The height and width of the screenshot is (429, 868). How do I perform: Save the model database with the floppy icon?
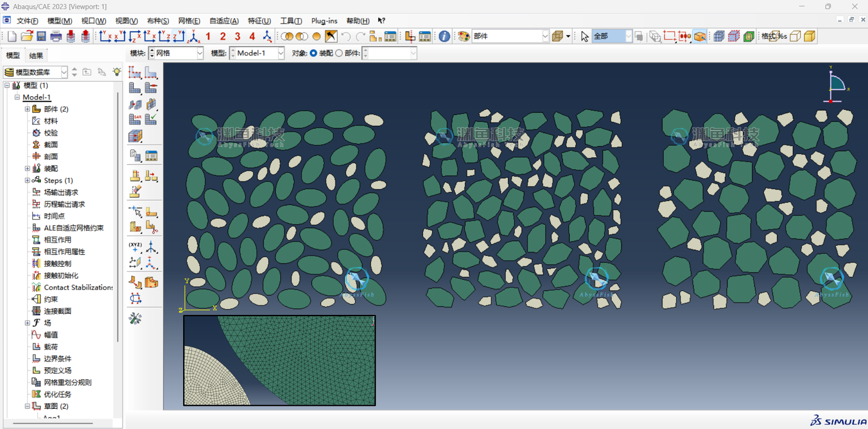coord(41,36)
